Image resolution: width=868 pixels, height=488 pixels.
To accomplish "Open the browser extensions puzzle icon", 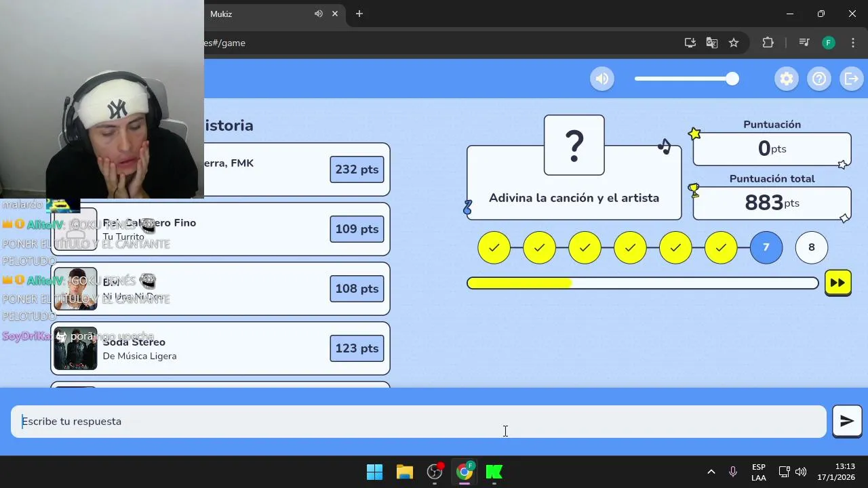I will click(768, 43).
